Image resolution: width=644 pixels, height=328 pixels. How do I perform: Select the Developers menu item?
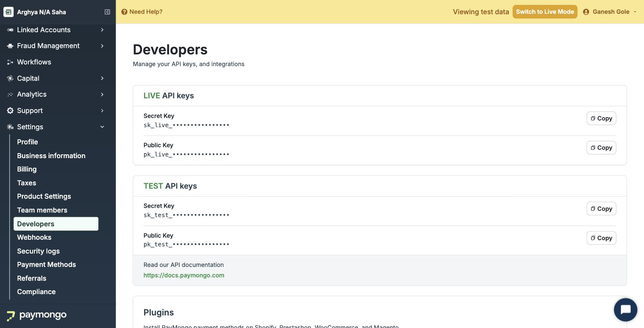click(56, 224)
